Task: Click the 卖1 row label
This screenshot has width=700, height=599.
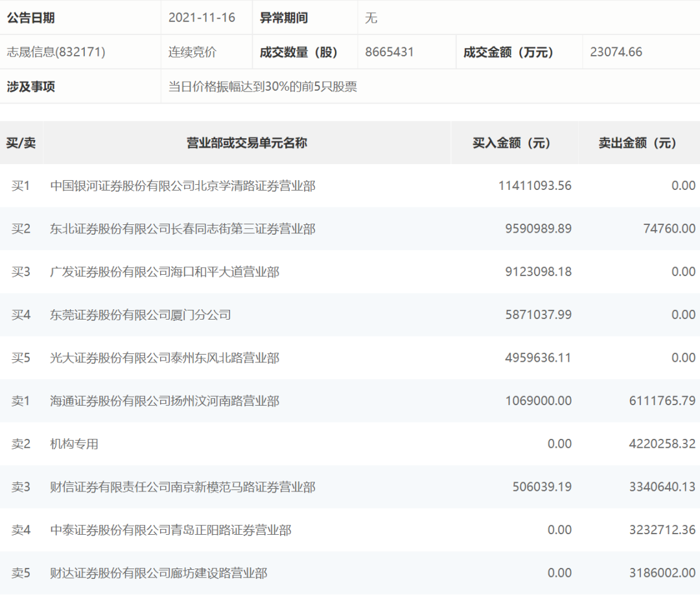Action: [x=21, y=401]
